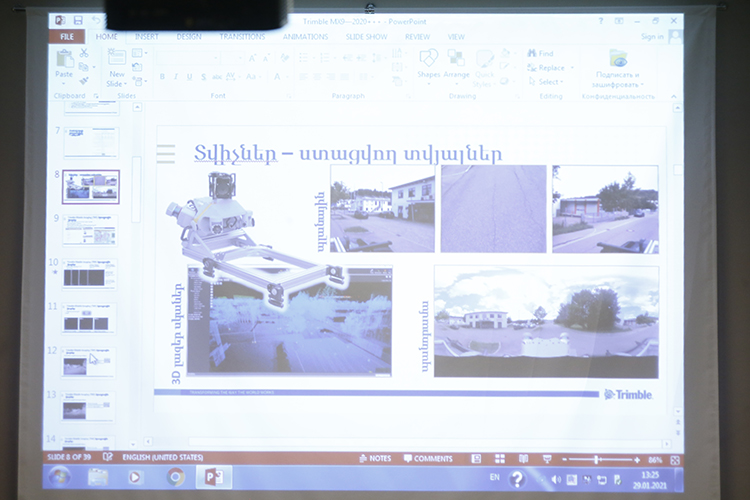Switch to Normal view in status bar

(x=477, y=459)
